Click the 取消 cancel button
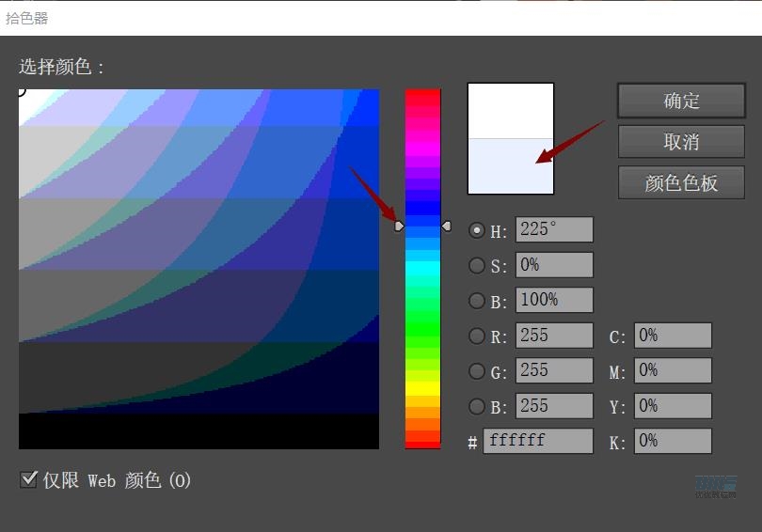762x532 pixels. pos(681,141)
